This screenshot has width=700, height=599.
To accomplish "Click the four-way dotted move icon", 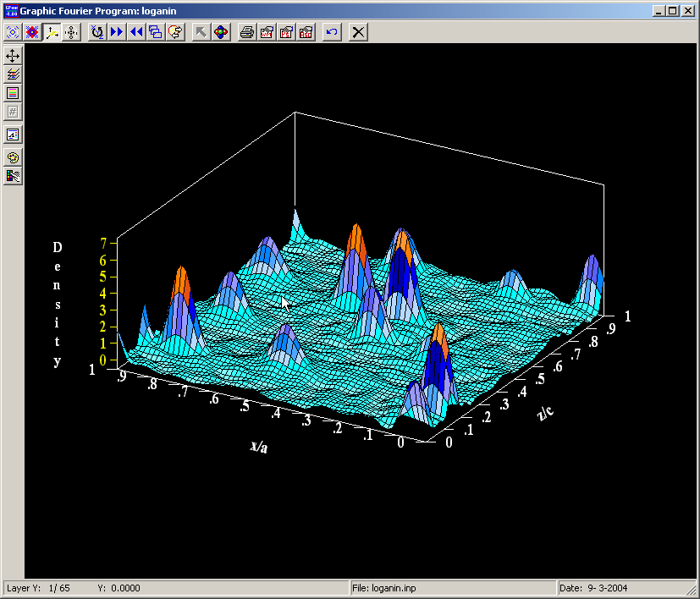I will click(x=72, y=32).
